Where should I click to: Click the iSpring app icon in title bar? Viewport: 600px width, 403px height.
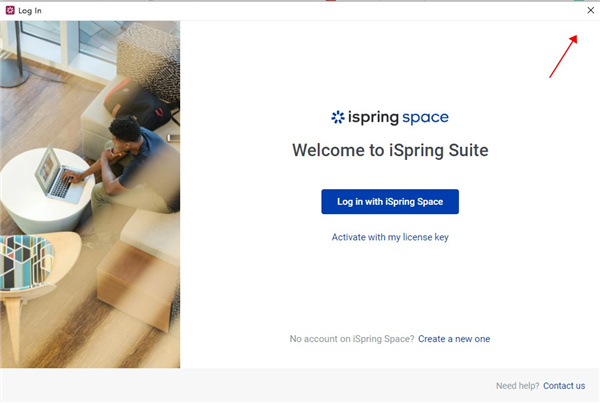[x=10, y=10]
